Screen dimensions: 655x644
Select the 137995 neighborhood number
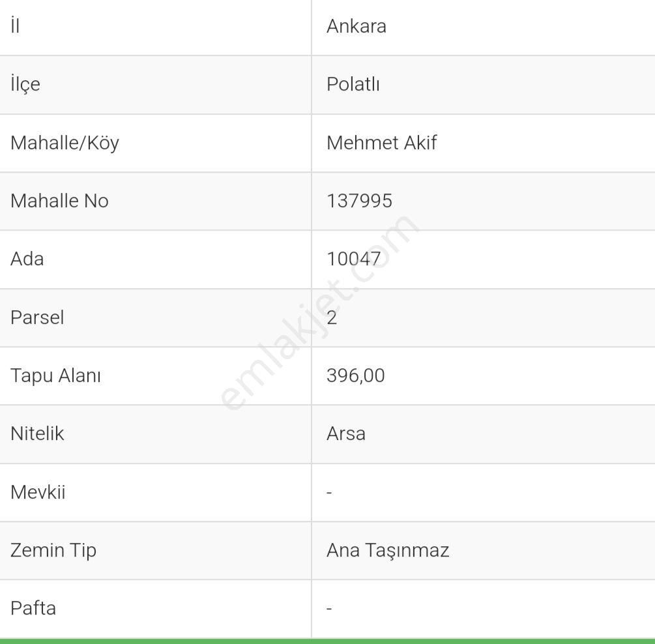359,201
